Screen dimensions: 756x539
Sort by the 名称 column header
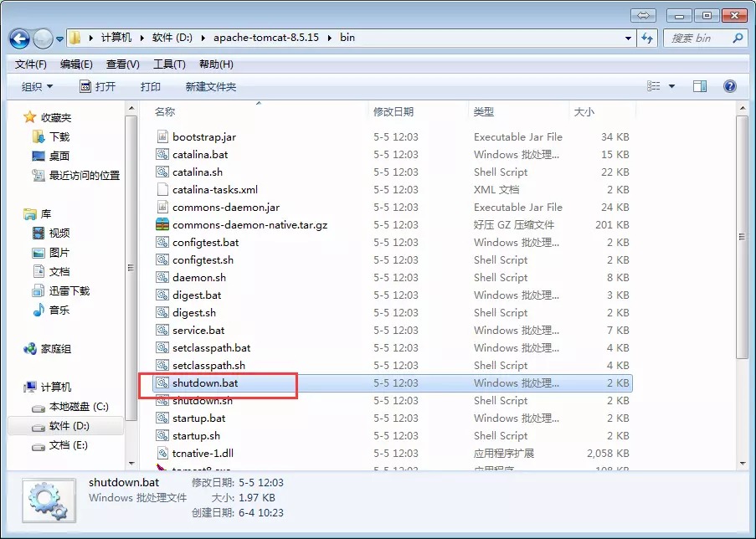165,112
